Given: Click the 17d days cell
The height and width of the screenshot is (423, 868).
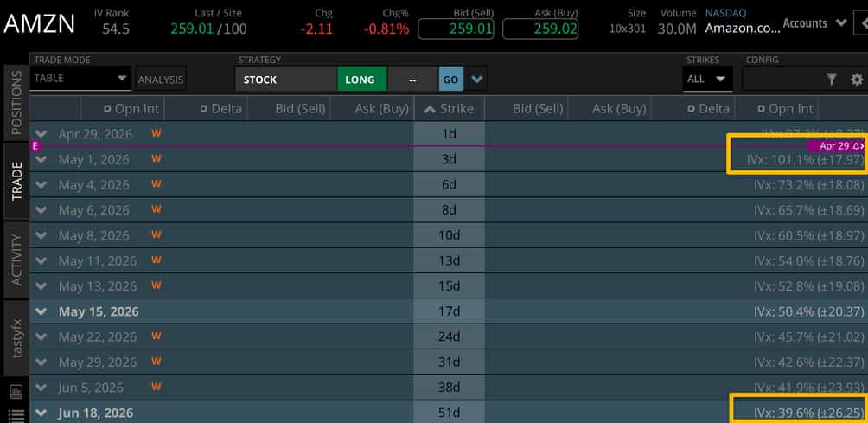Looking at the screenshot, I should (x=449, y=311).
